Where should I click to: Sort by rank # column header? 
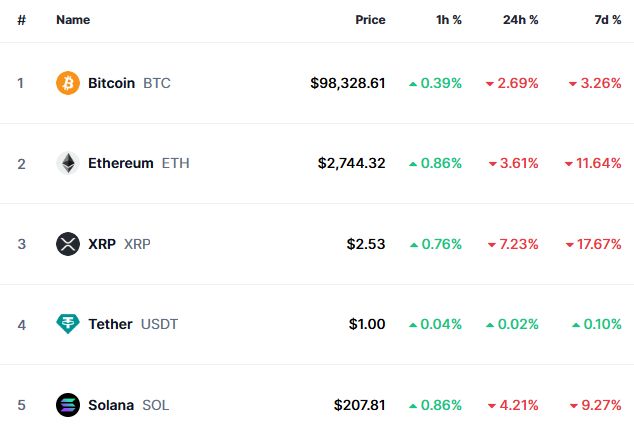coord(21,20)
